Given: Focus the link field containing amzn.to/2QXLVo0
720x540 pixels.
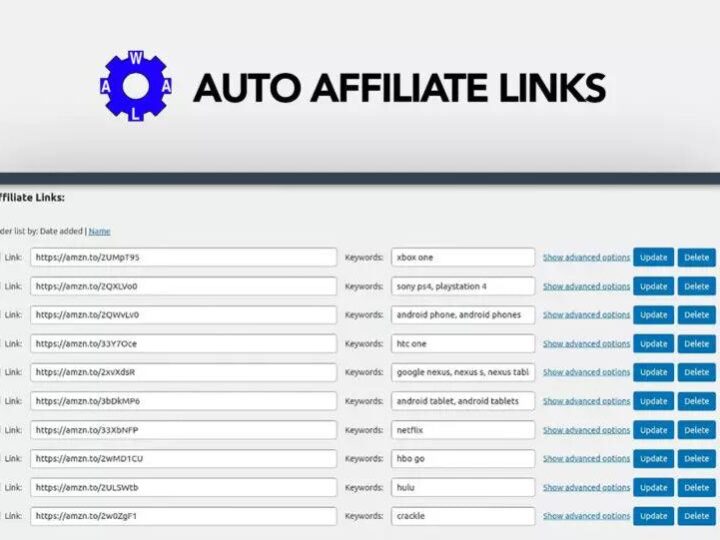Looking at the screenshot, I should click(x=184, y=286).
